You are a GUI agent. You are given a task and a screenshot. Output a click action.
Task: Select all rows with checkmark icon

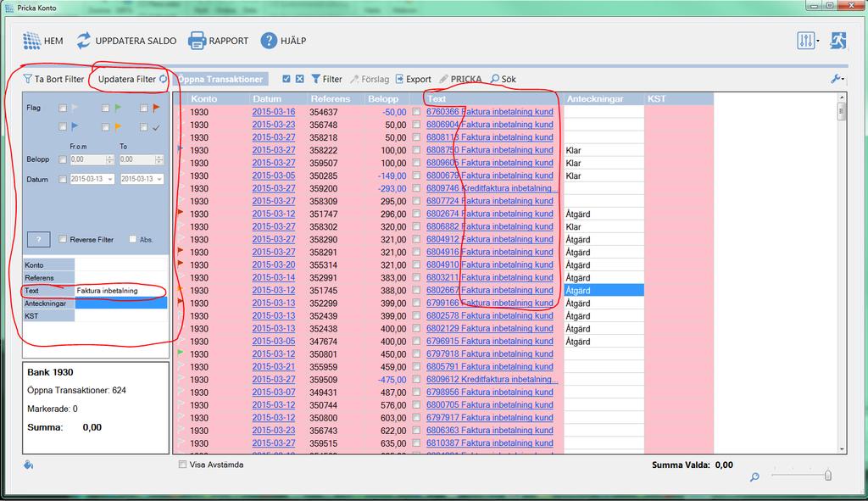pyautogui.click(x=287, y=79)
